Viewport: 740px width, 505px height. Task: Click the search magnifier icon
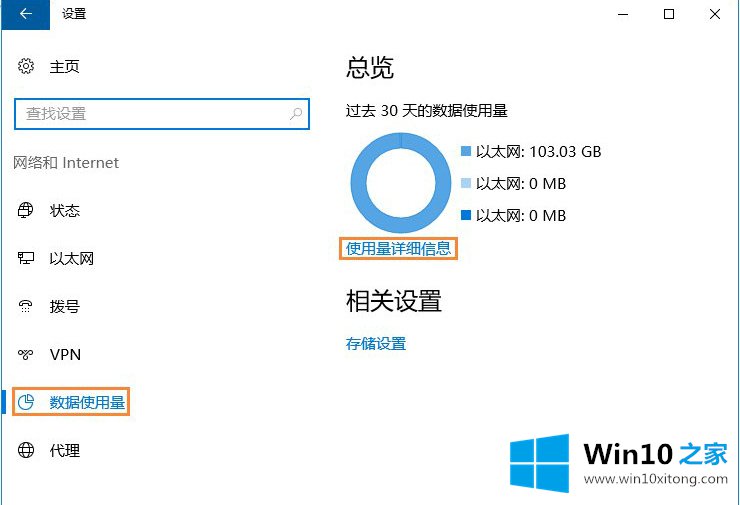click(x=296, y=114)
